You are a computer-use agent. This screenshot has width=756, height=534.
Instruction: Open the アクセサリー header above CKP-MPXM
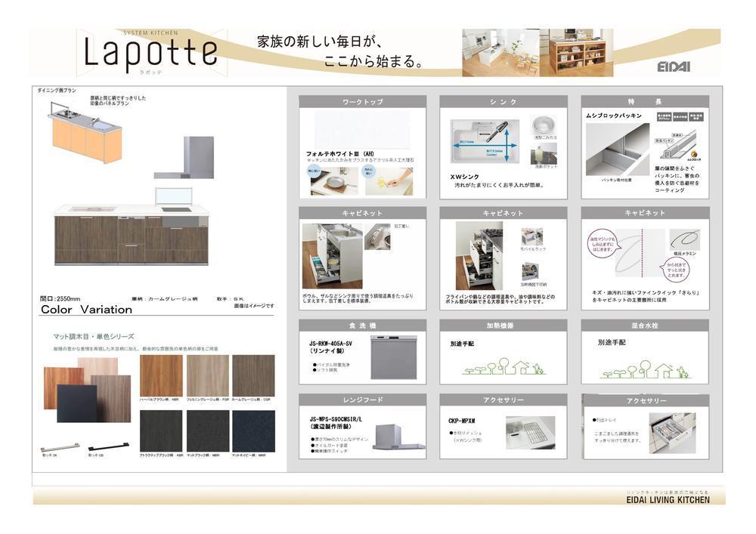pyautogui.click(x=503, y=400)
